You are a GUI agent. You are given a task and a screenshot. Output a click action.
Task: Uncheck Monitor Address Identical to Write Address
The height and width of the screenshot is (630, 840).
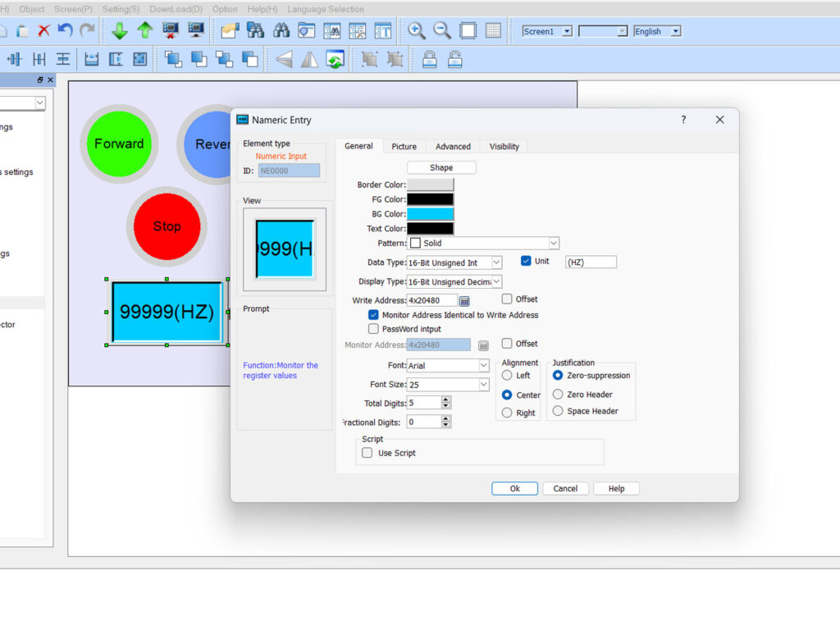(x=373, y=315)
